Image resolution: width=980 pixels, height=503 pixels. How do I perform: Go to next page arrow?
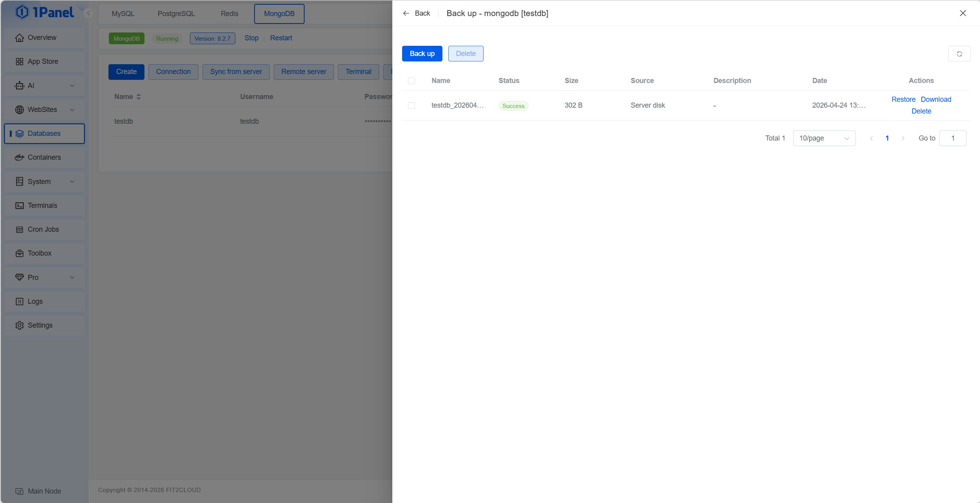[903, 138]
